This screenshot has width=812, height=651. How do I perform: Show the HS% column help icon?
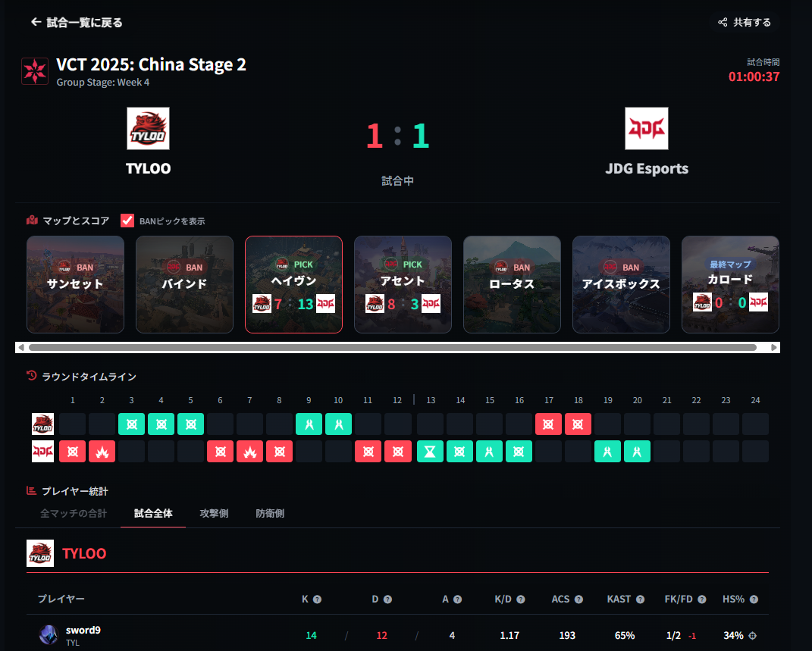(x=754, y=599)
